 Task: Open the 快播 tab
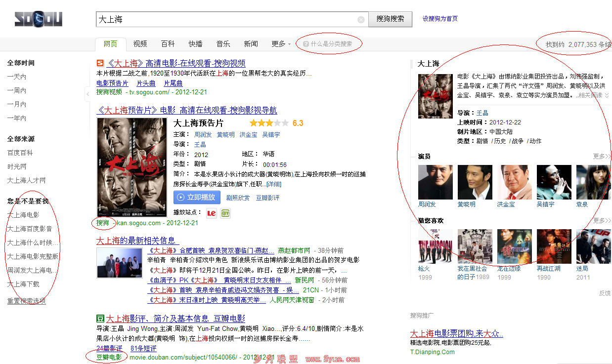pos(196,44)
